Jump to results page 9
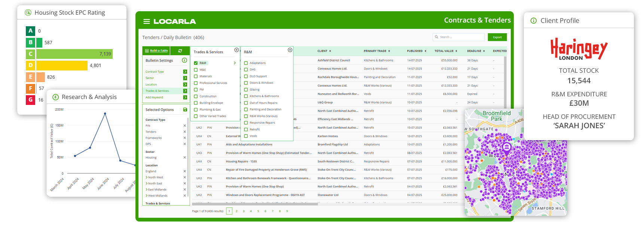 click(287, 211)
